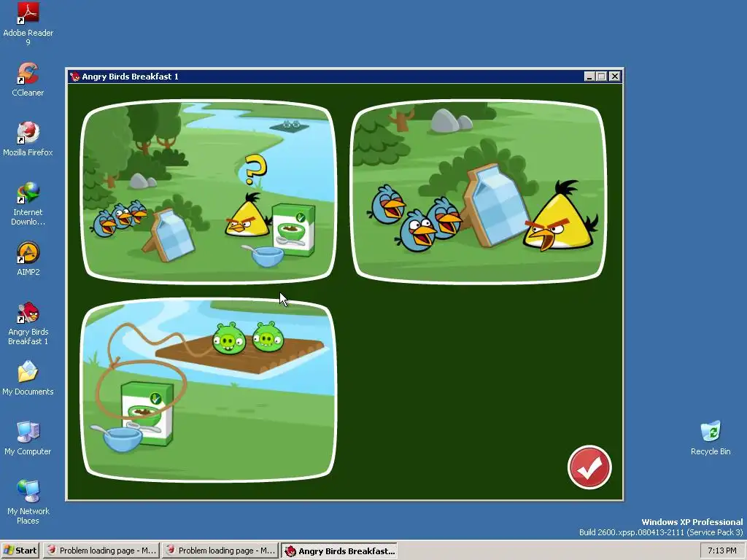The image size is (747, 560).
Task: Select the Recycle Bin desktop icon
Action: point(711,438)
